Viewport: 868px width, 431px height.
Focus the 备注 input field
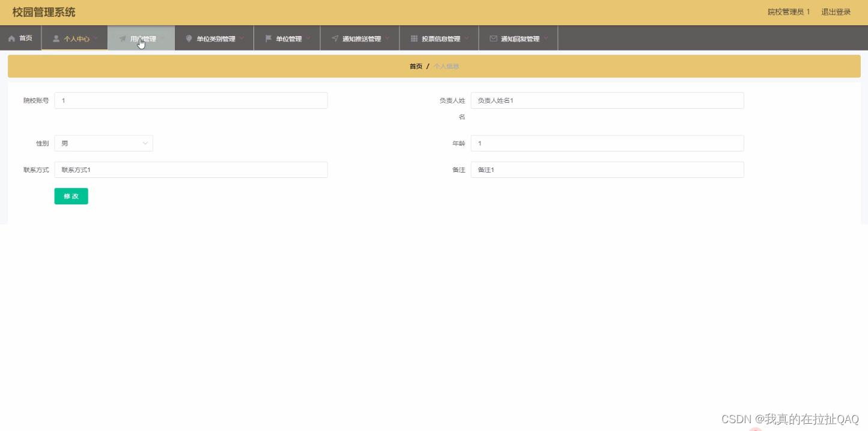pos(607,170)
